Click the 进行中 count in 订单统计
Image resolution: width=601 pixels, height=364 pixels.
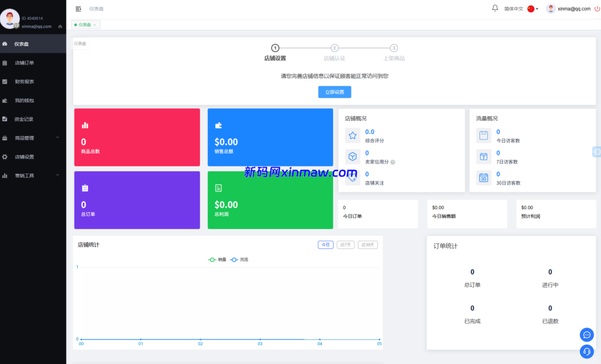click(550, 272)
